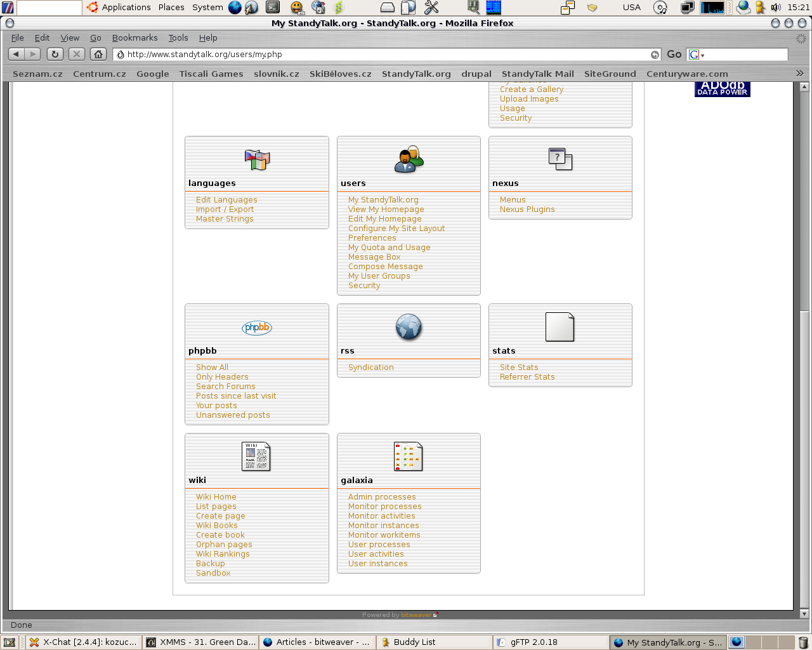The width and height of the screenshot is (812, 650).
Task: Click the page vertical scrollbar down arrow
Action: point(804,614)
